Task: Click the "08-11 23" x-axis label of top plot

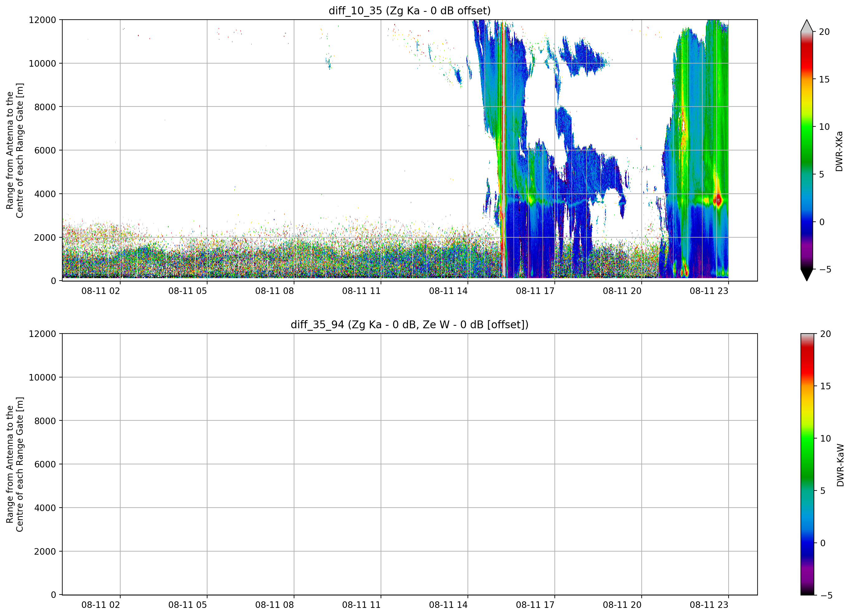Action: (709, 291)
